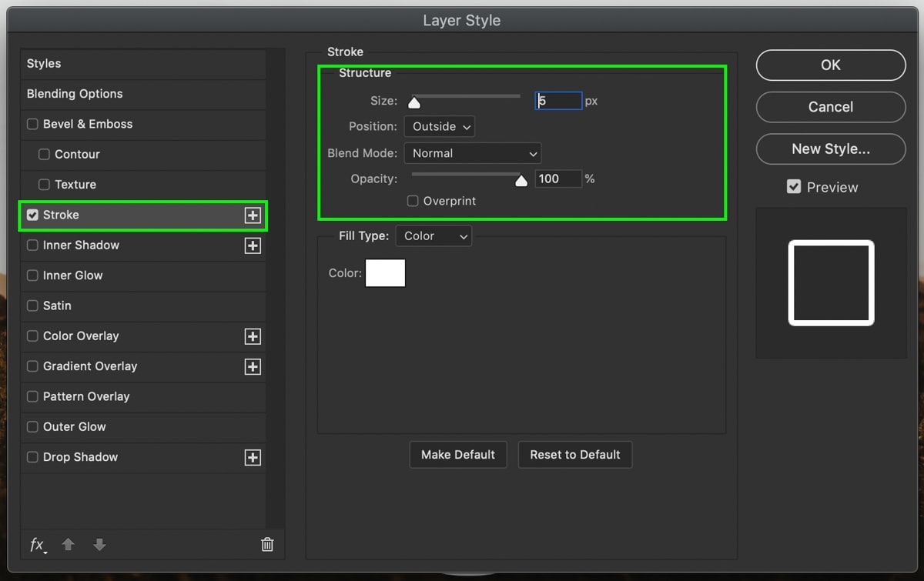Add another Color Overlay with plus icon
This screenshot has height=581, width=924.
click(x=253, y=336)
